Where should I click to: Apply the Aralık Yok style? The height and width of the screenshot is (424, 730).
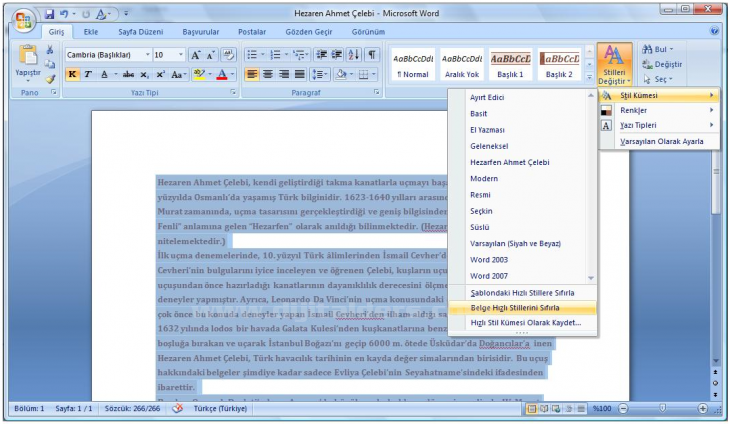462,65
